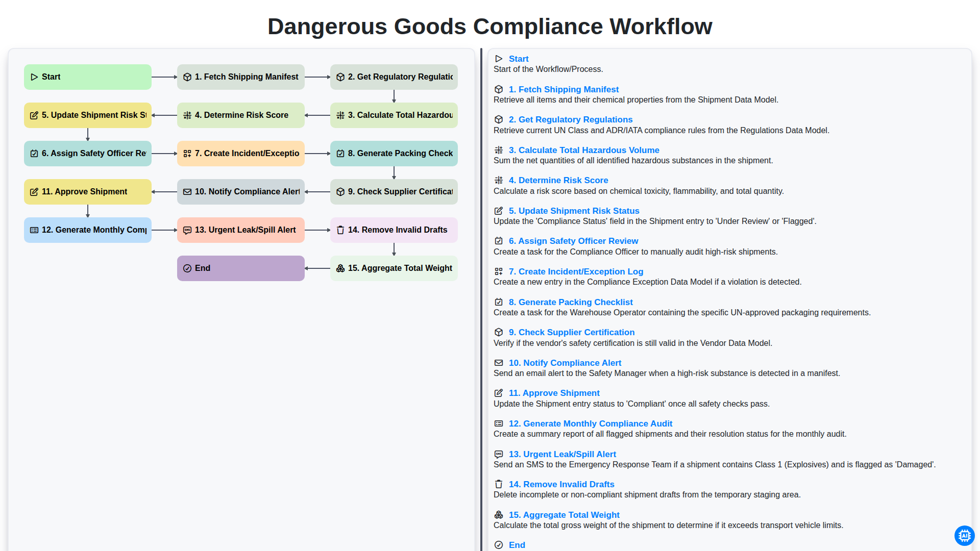This screenshot has width=980, height=551.
Task: Click the aggregate icon beside the Aggregate Total Weight list heading
Action: (x=499, y=515)
